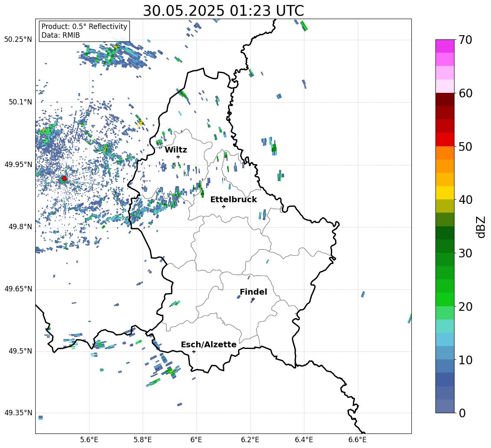Click the Esch/Alzette city label
The image size is (491, 448).
(209, 344)
